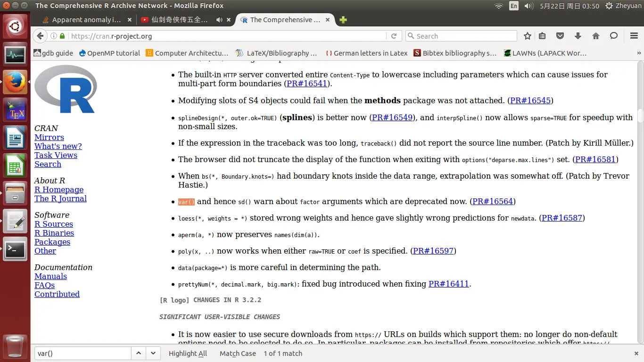Browse the Packages link
644x362 pixels.
[52, 242]
